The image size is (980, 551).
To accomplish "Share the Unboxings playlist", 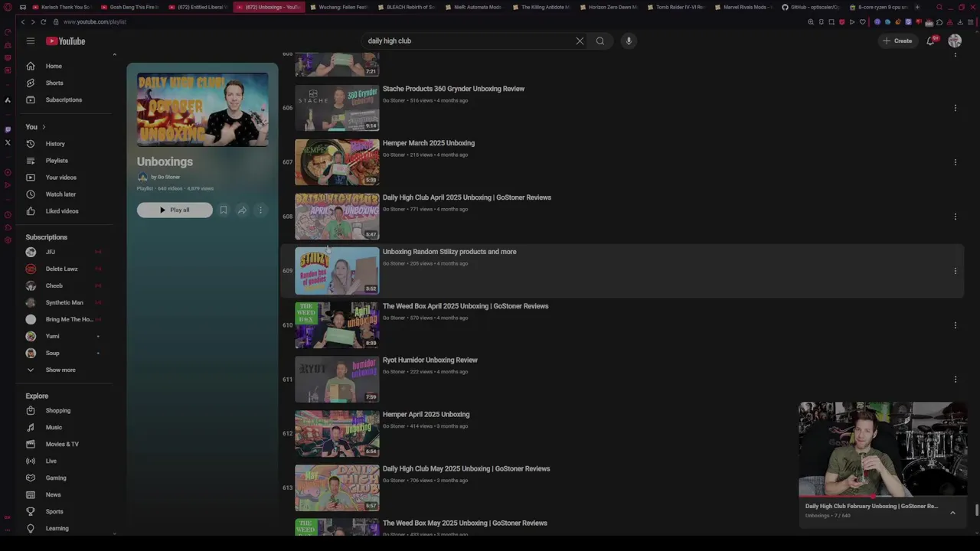I will [242, 210].
